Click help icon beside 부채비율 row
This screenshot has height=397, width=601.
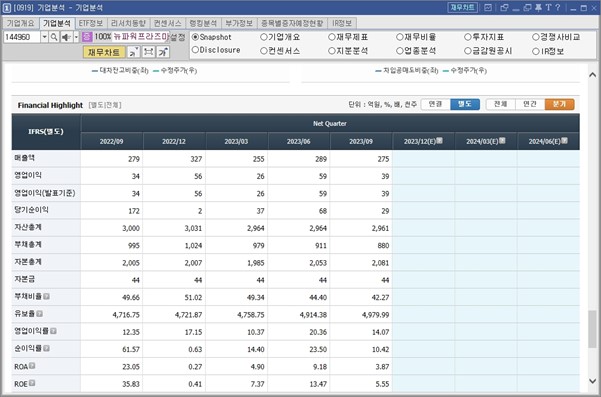[46, 296]
